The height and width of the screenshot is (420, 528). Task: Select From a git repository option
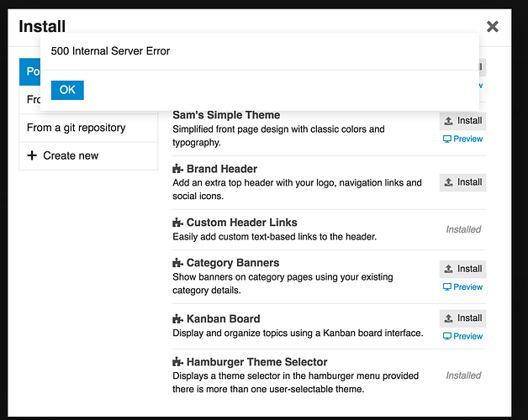(88, 128)
